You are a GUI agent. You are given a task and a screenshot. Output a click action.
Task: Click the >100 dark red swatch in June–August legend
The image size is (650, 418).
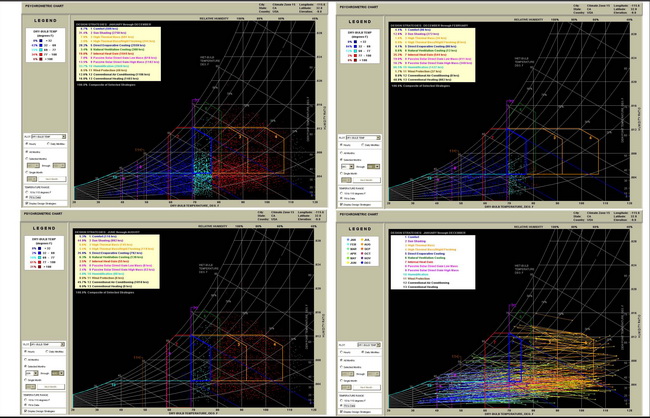click(x=39, y=267)
